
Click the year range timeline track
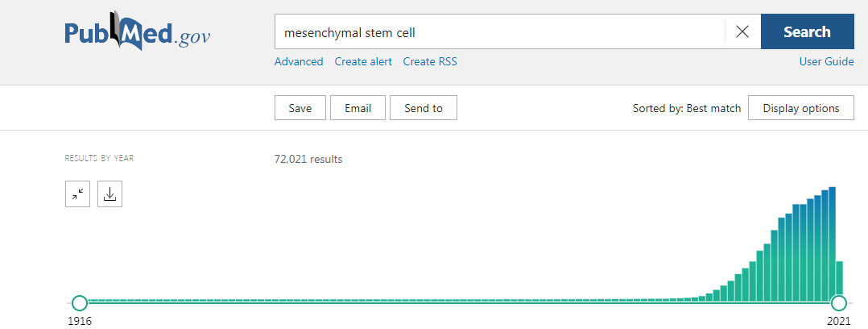[460, 303]
